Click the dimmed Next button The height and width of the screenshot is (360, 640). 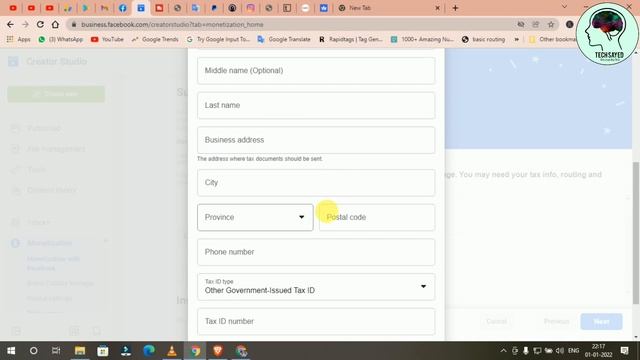click(601, 322)
